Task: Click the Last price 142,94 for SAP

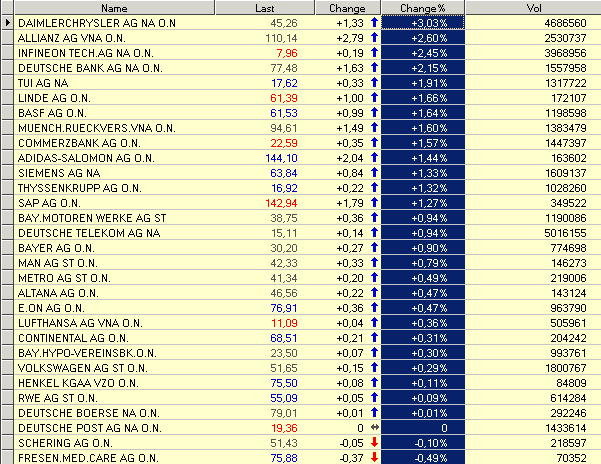Action: (281, 203)
